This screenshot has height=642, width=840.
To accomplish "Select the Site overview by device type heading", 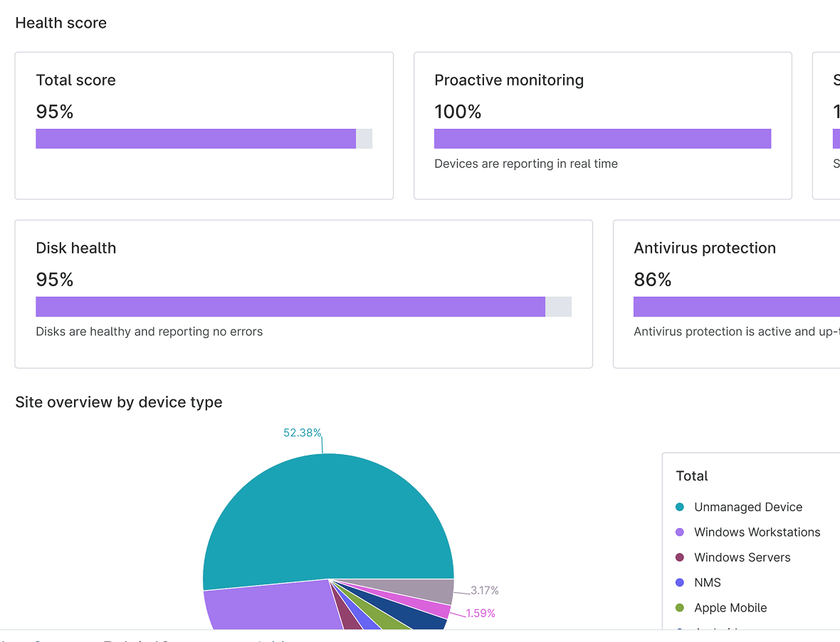I will point(119,402).
